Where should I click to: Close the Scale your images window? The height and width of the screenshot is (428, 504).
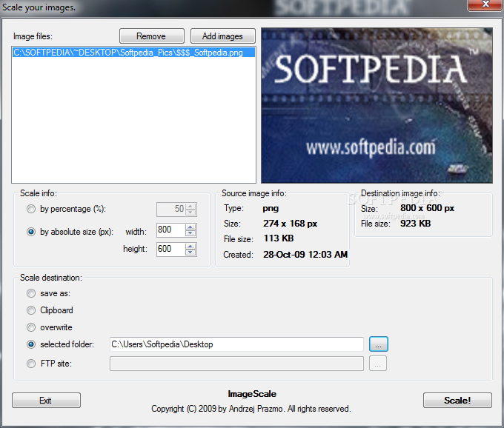[485, 4]
